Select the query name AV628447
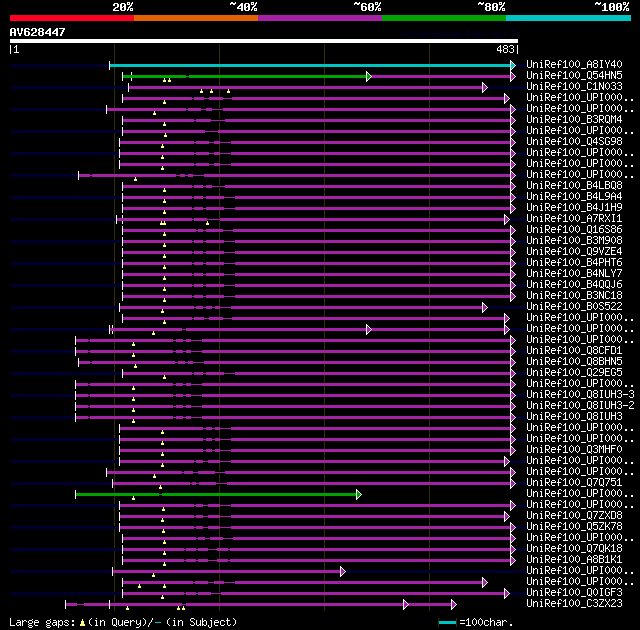The height and width of the screenshot is (630, 640). [x=38, y=32]
